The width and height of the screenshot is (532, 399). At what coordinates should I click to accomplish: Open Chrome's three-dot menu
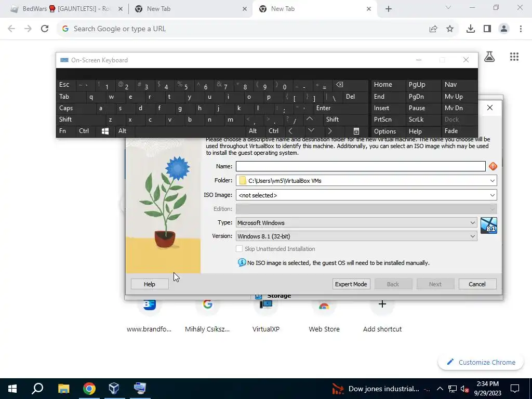[x=521, y=29]
